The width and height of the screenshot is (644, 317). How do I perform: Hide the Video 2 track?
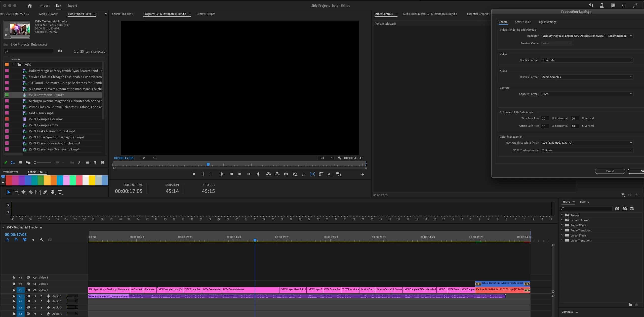click(x=35, y=284)
